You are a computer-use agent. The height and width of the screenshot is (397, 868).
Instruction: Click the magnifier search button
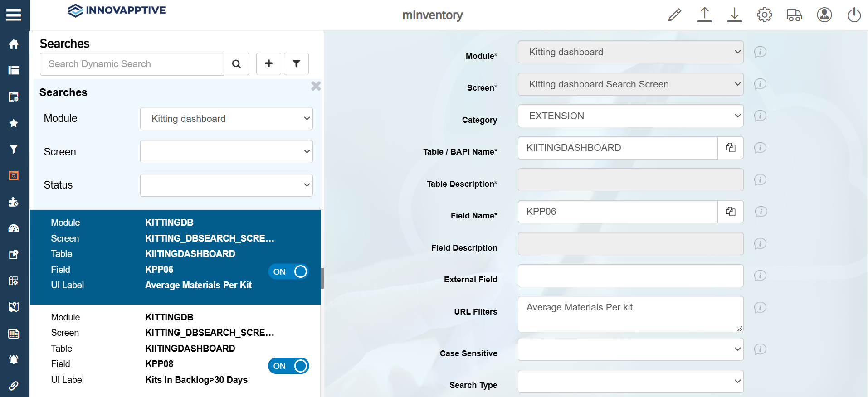[x=236, y=64]
